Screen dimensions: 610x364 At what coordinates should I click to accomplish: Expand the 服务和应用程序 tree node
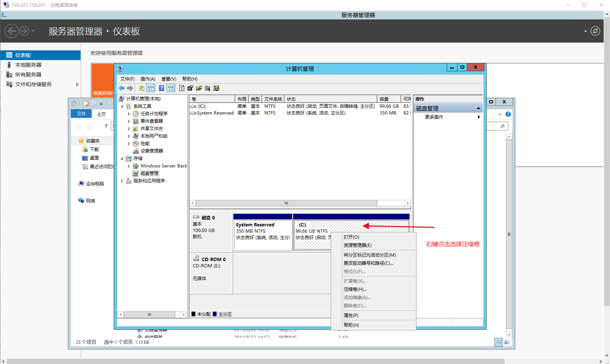[122, 181]
